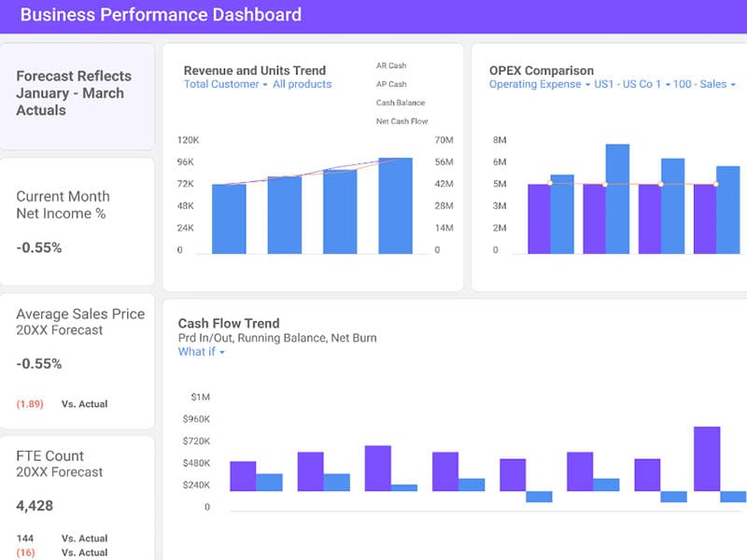The height and width of the screenshot is (560, 747).
Task: Select the Average Sales Price forecast card
Action: point(77,359)
